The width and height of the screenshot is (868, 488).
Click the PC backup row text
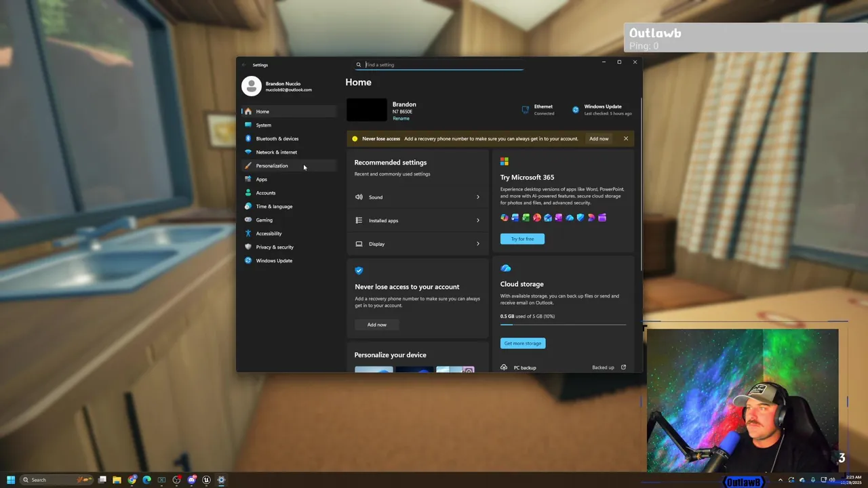pyautogui.click(x=525, y=367)
